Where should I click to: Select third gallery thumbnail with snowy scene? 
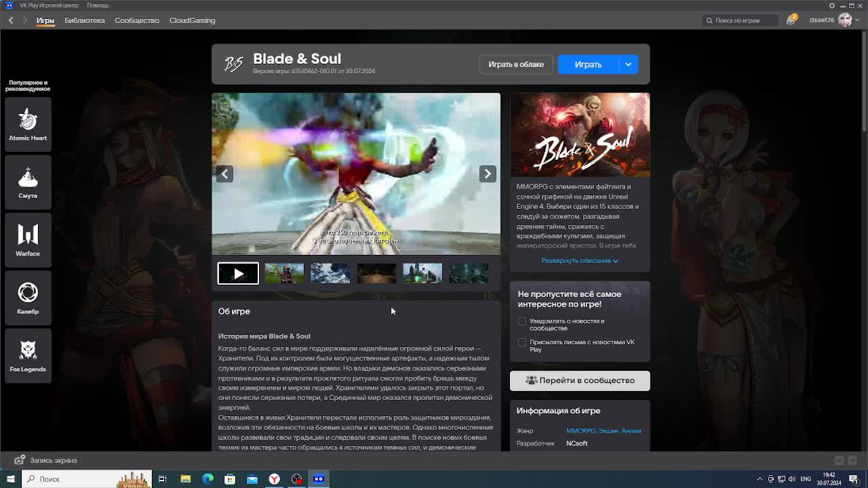(x=330, y=273)
